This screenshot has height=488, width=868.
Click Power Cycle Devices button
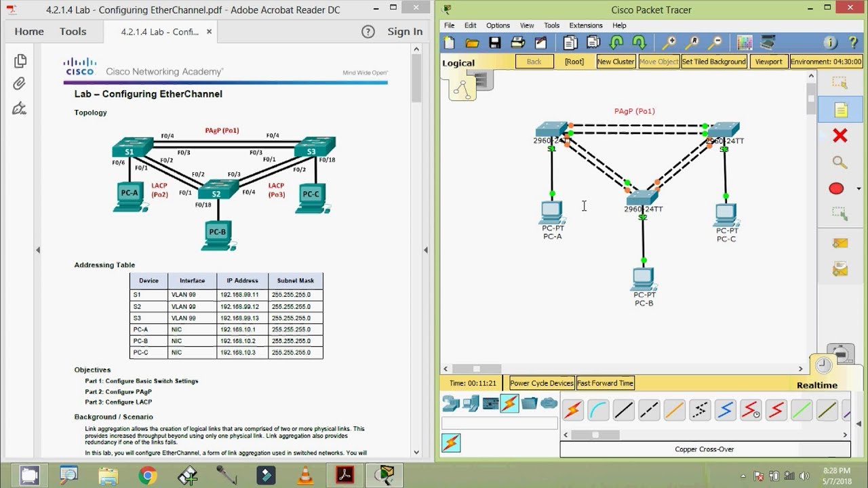point(542,383)
